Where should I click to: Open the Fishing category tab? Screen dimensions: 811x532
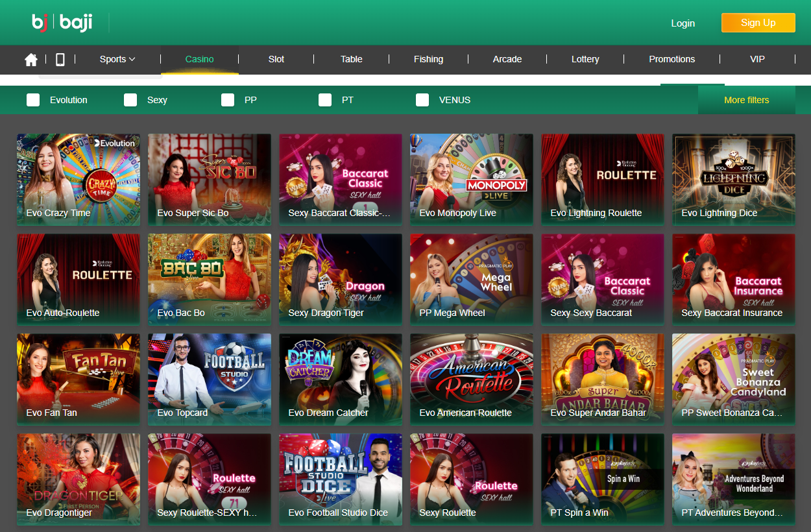pyautogui.click(x=428, y=59)
